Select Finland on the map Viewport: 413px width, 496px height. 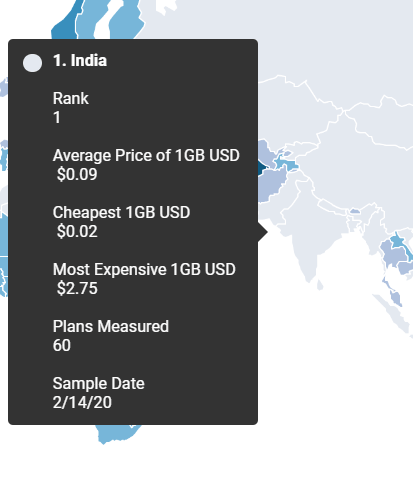pyautogui.click(x=127, y=20)
